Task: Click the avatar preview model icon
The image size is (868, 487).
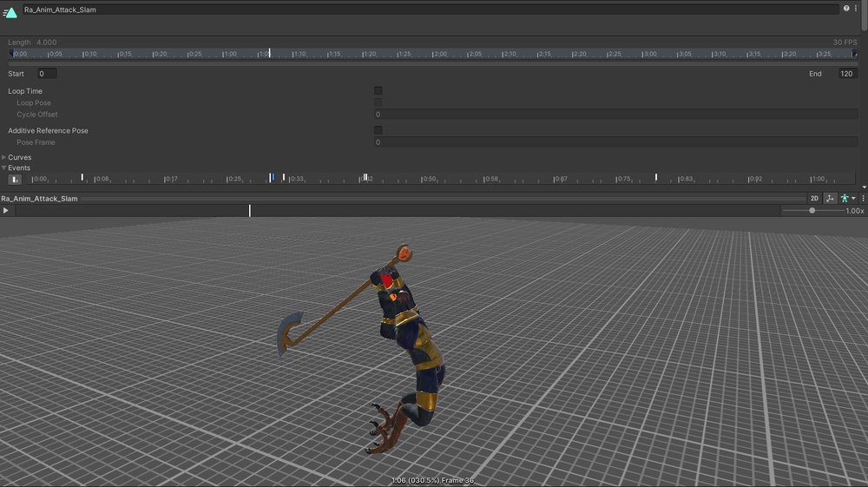Action: coord(845,198)
